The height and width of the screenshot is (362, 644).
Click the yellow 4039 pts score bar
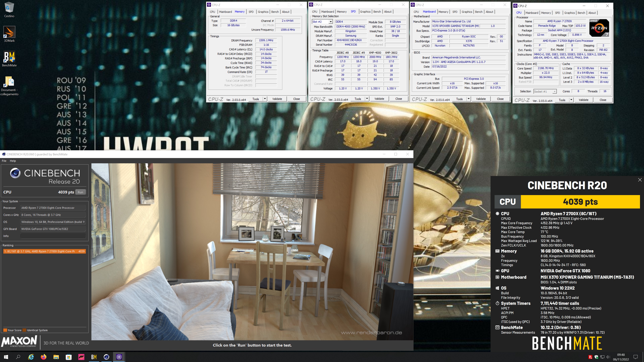point(580,202)
